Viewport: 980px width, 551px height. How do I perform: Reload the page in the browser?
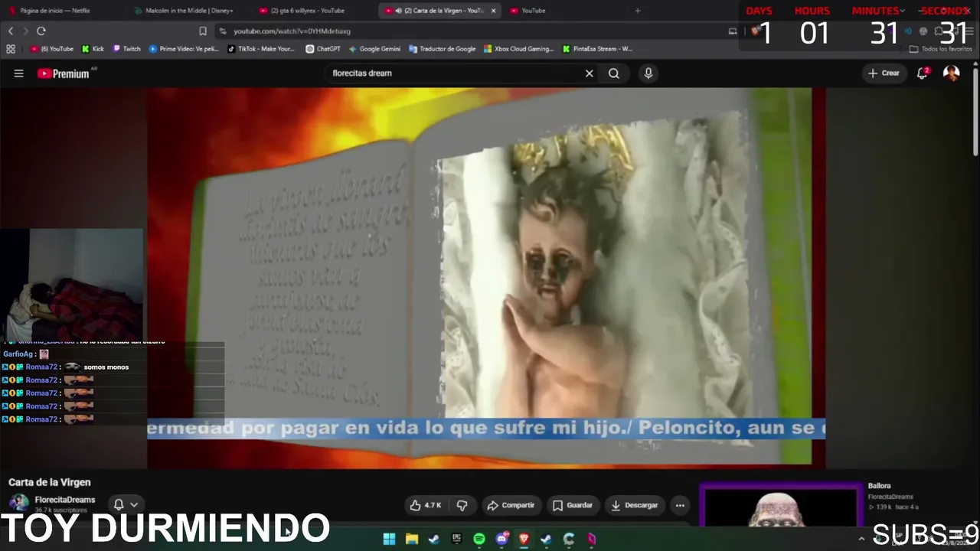(x=41, y=31)
